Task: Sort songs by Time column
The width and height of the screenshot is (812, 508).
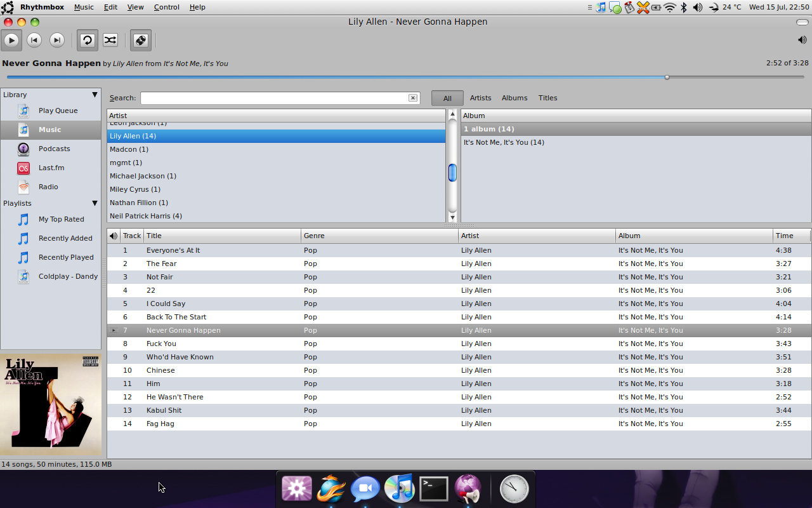Action: tap(792, 236)
